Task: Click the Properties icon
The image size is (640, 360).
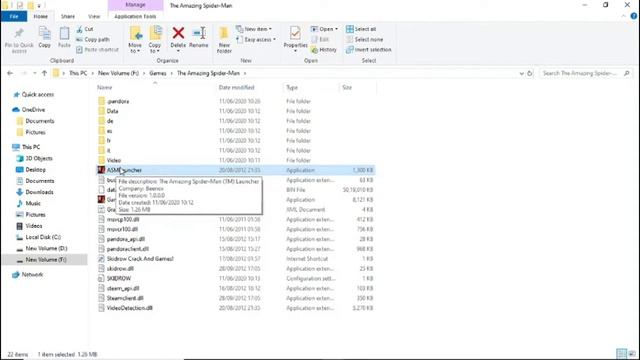Action: point(295,33)
